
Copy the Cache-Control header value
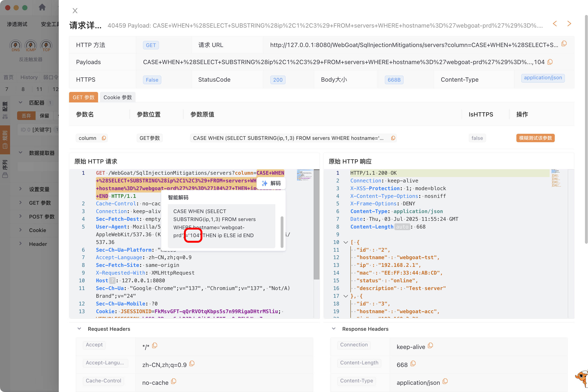tap(174, 381)
